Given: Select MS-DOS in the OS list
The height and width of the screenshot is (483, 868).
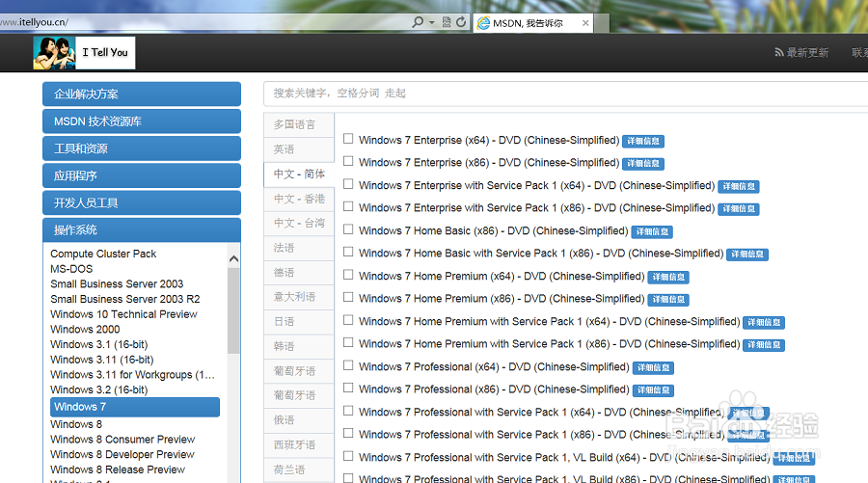Looking at the screenshot, I should point(71,269).
